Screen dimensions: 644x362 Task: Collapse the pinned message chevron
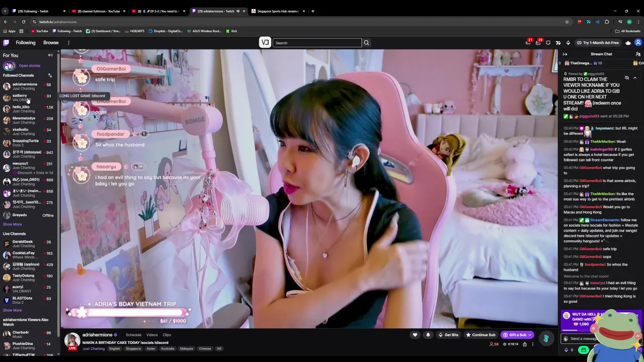click(635, 78)
